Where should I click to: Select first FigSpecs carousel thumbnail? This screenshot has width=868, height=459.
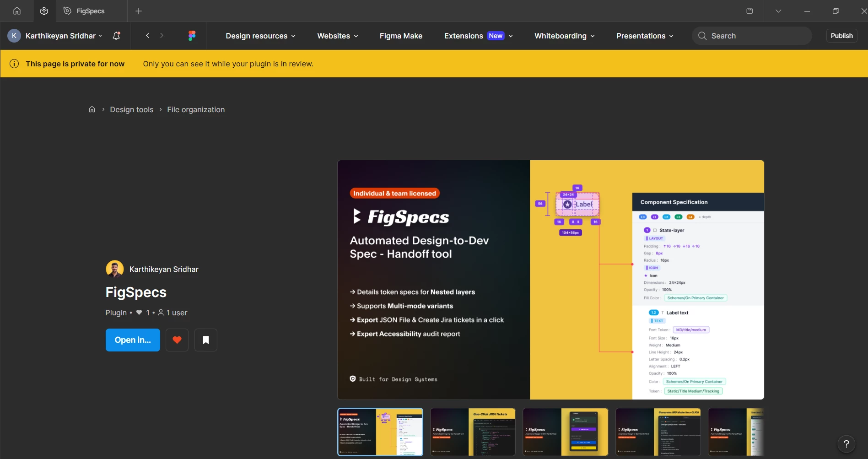[380, 432]
